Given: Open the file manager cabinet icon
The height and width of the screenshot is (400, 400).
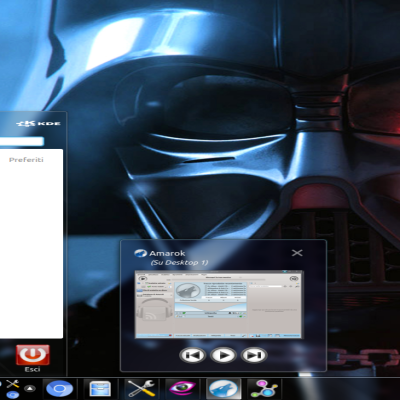Looking at the screenshot, I should click(x=100, y=389).
